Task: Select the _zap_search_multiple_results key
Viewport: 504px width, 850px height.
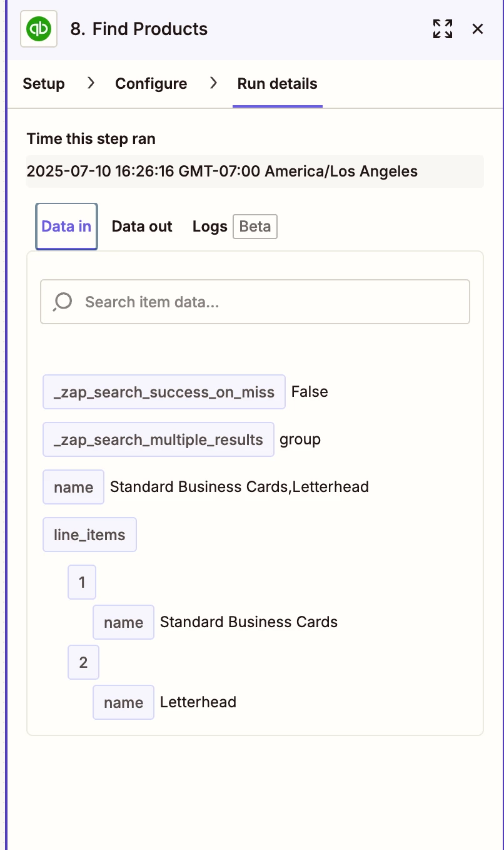Action: click(158, 440)
